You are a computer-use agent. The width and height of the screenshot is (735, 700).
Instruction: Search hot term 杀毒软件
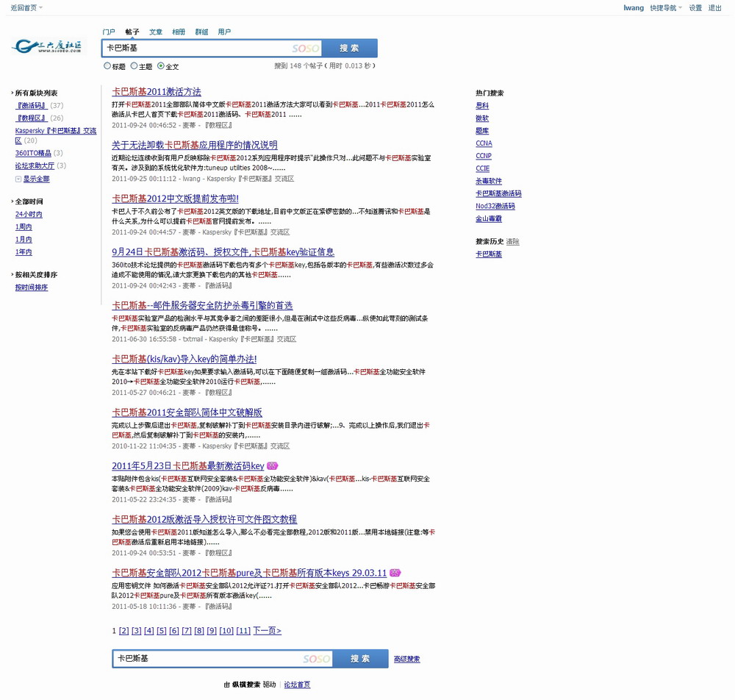[x=489, y=181]
